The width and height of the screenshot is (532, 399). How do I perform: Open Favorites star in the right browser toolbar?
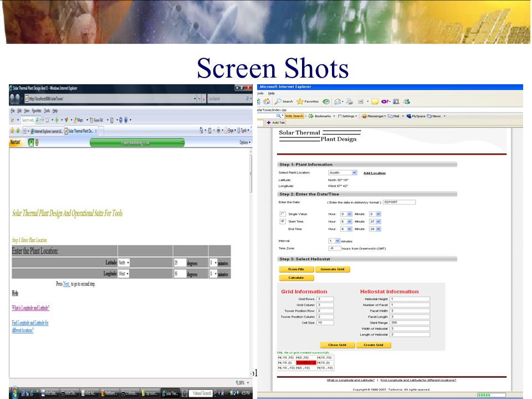coord(308,101)
